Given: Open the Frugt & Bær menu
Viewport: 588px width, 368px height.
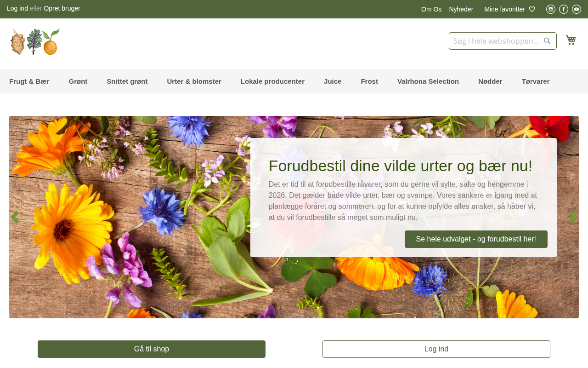Looking at the screenshot, I should [x=29, y=81].
